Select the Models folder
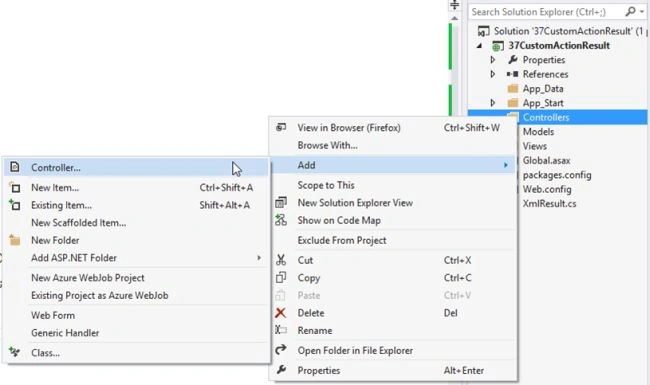650x385 pixels. [x=538, y=132]
